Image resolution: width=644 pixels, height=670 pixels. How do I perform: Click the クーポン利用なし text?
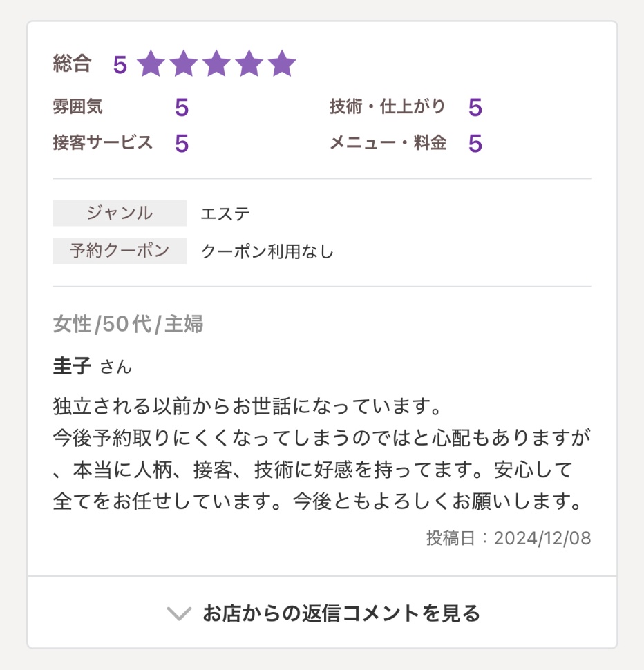[267, 251]
